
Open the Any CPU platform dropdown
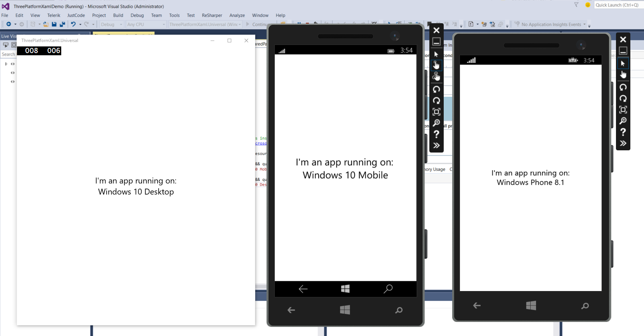click(x=146, y=24)
